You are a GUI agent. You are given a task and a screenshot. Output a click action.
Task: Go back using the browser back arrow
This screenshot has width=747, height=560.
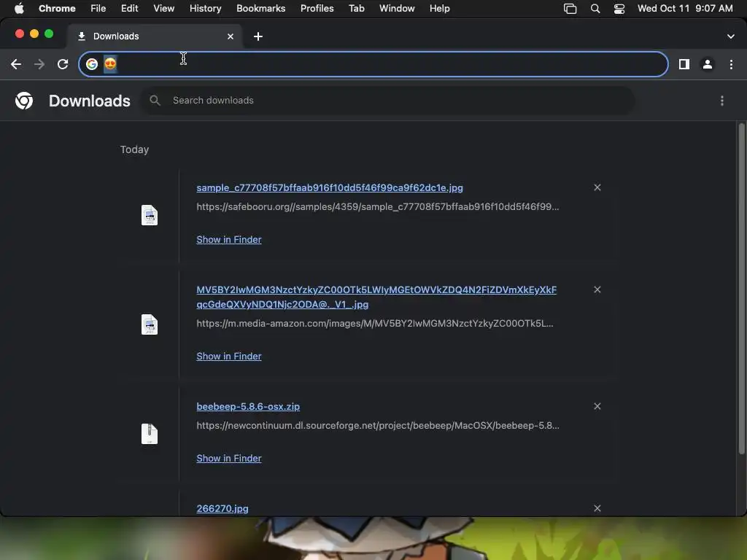(16, 64)
